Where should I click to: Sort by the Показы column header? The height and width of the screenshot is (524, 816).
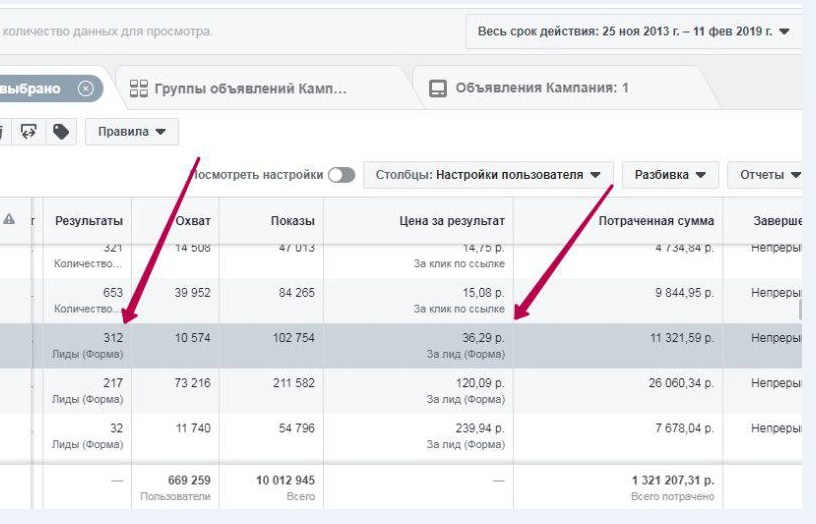[x=292, y=221]
